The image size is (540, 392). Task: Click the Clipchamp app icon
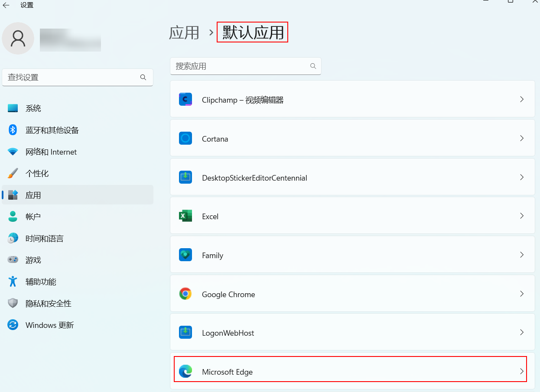click(185, 100)
